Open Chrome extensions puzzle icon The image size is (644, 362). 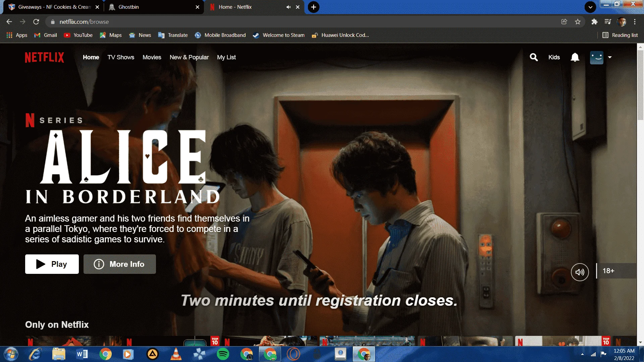pos(594,22)
